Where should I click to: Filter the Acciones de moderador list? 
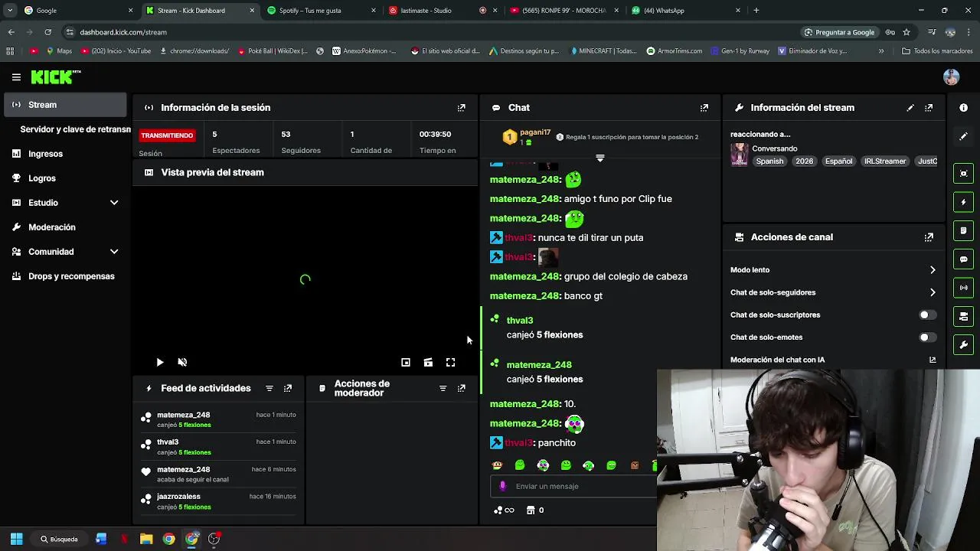click(443, 389)
